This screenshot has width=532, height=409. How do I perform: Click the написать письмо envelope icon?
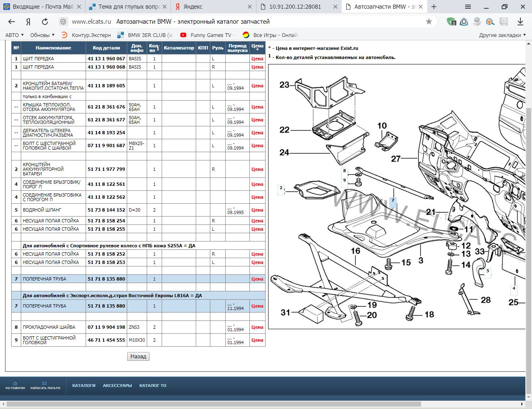tap(45, 386)
